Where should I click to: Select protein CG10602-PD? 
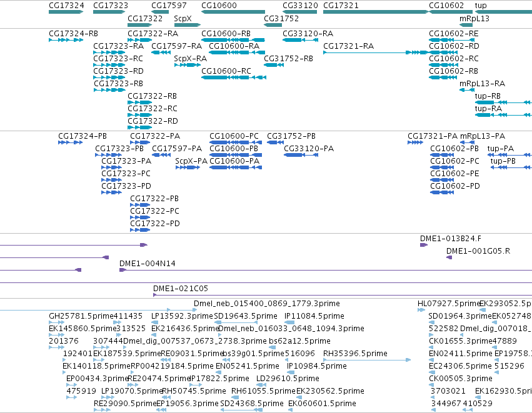pyautogui.click(x=455, y=186)
